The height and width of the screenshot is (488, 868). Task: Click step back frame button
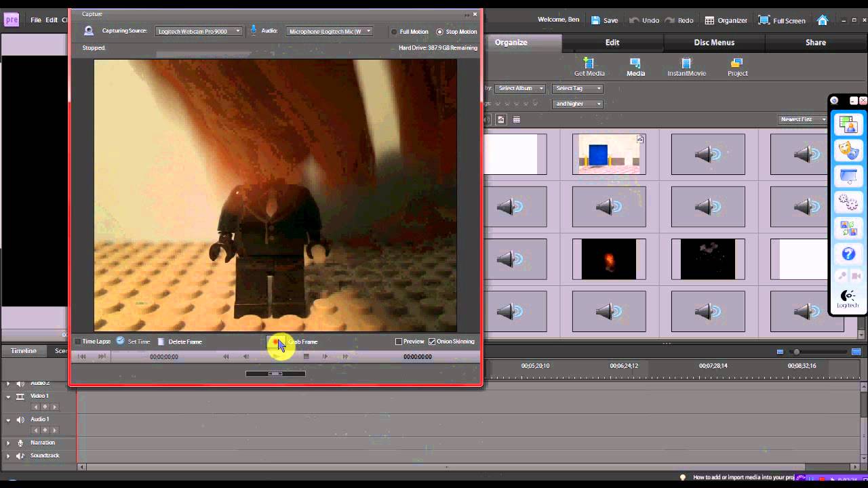[245, 357]
